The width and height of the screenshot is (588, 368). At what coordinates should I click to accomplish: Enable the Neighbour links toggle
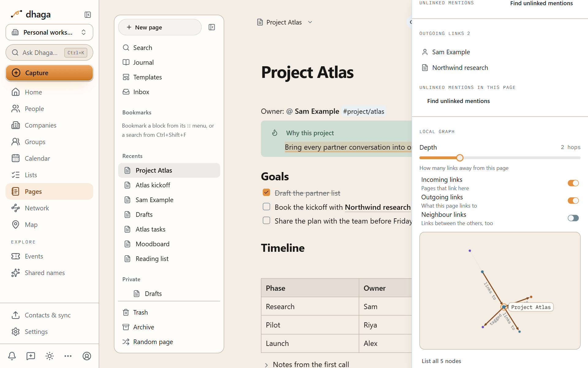click(x=573, y=218)
